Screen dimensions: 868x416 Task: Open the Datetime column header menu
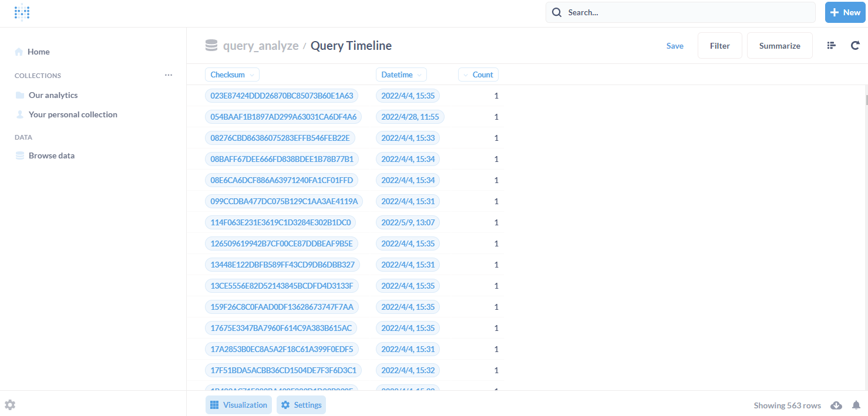401,75
